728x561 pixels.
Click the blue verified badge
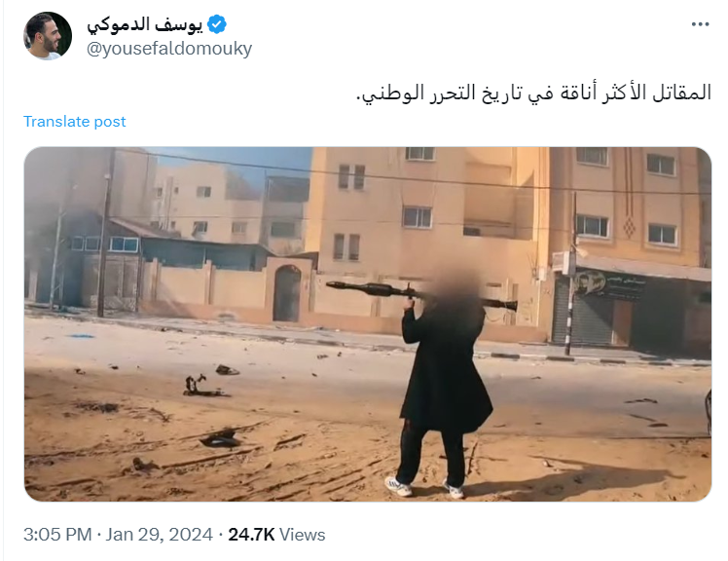pyautogui.click(x=216, y=24)
